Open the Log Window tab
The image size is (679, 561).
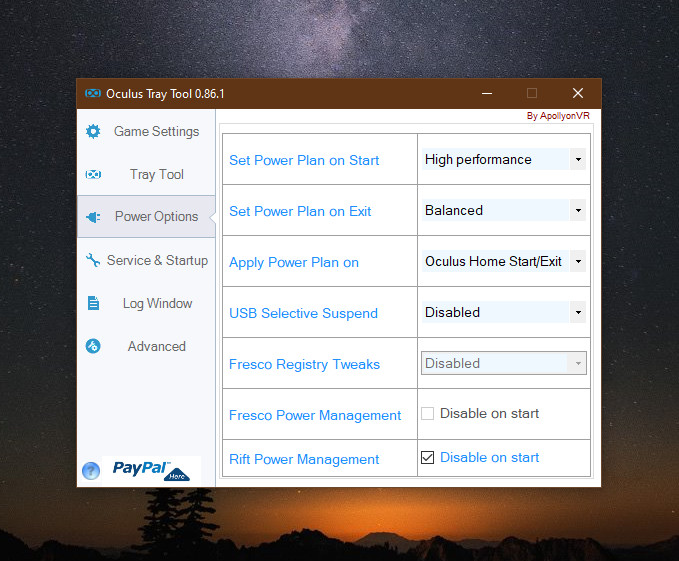[x=146, y=303]
